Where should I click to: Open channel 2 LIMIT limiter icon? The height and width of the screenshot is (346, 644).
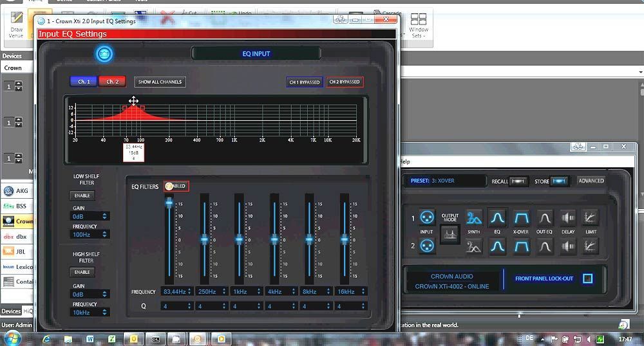tap(591, 246)
